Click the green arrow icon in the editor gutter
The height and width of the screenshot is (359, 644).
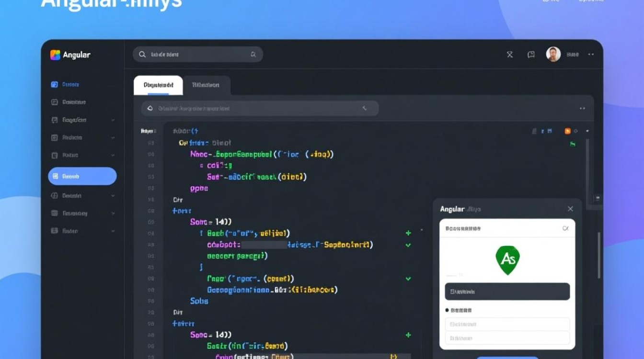coord(573,144)
